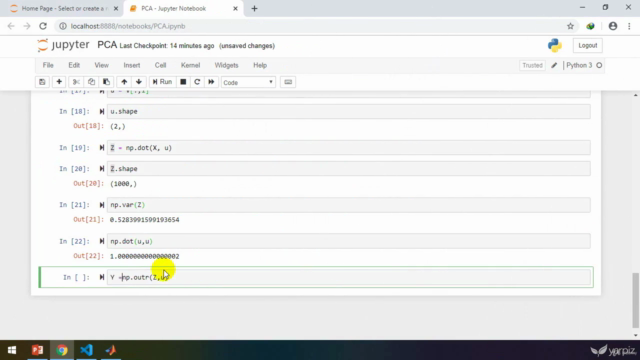Click output (2,) of Out[18]

118,127
